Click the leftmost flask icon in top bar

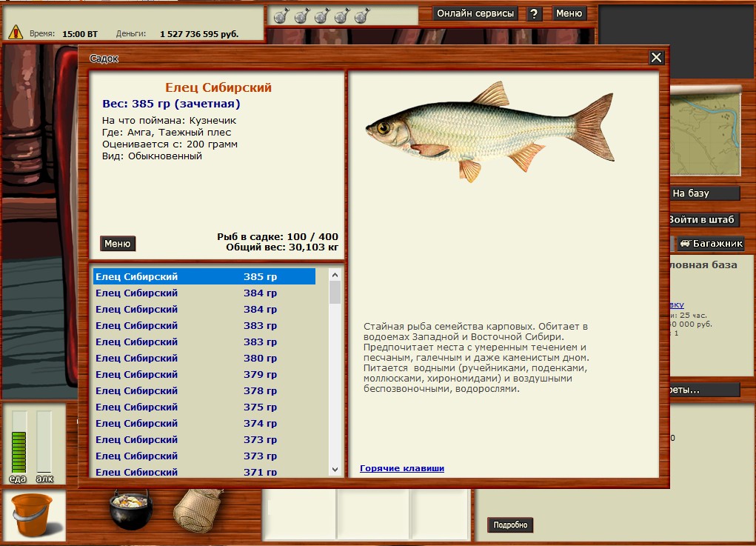point(280,15)
